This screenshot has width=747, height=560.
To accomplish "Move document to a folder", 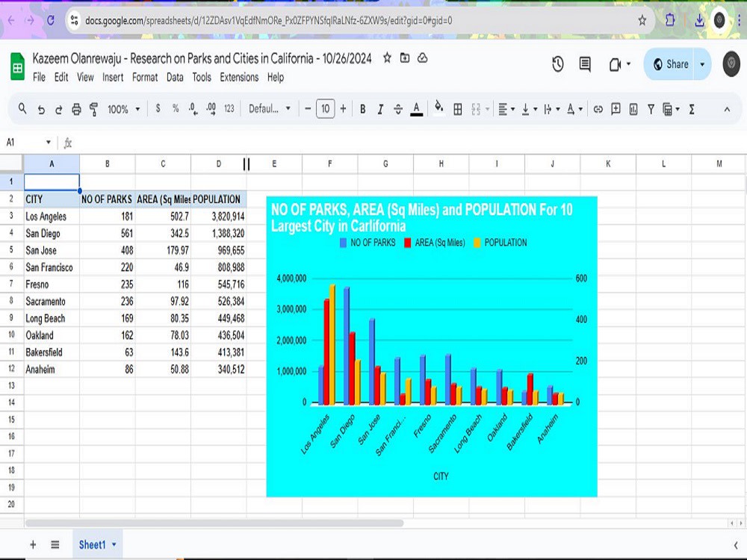I will point(404,58).
